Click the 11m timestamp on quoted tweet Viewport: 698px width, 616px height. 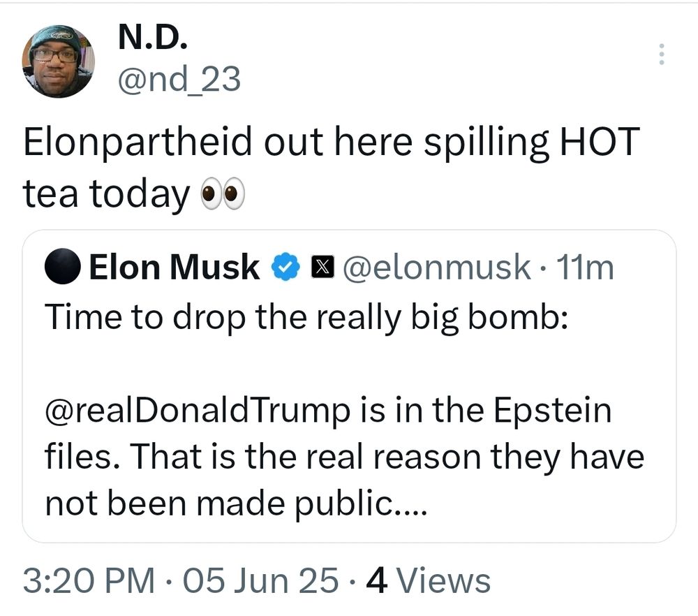[x=584, y=267]
